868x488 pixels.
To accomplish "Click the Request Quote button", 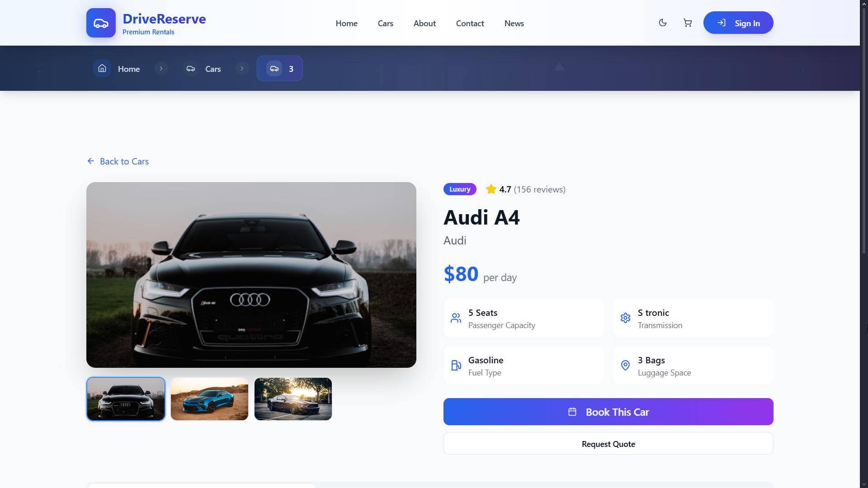I will (x=608, y=444).
